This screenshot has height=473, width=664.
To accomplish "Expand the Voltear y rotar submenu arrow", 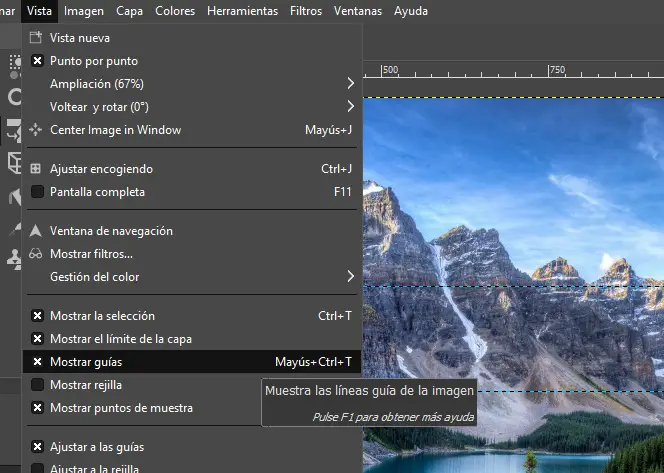I will (x=351, y=106).
